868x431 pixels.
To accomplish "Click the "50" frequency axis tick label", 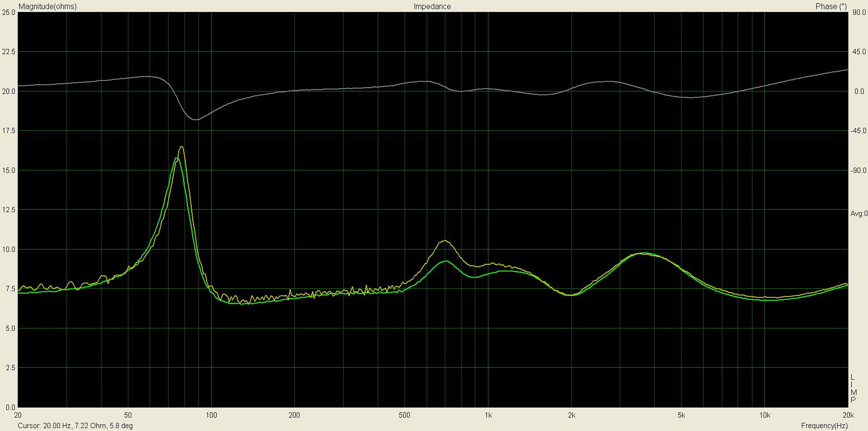I will pyautogui.click(x=128, y=415).
